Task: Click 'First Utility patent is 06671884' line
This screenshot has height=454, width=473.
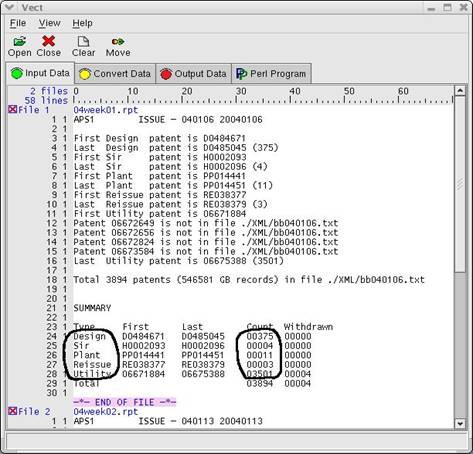Action: 160,213
